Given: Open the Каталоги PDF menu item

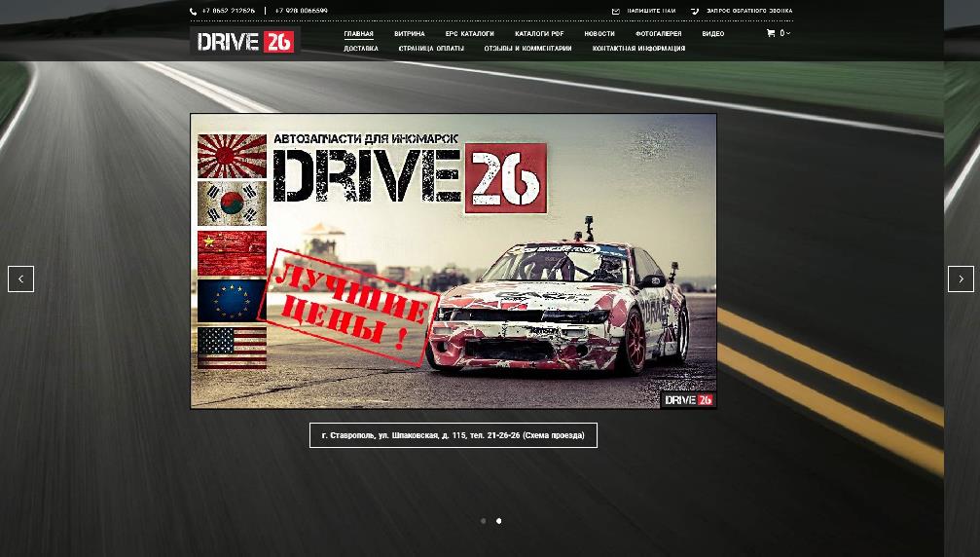Looking at the screenshot, I should [539, 34].
